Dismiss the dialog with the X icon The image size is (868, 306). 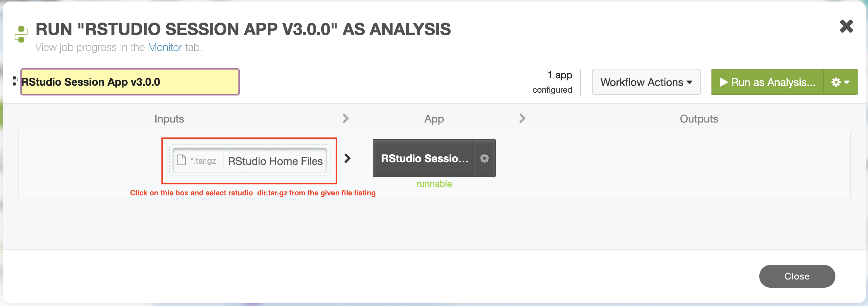point(846,26)
